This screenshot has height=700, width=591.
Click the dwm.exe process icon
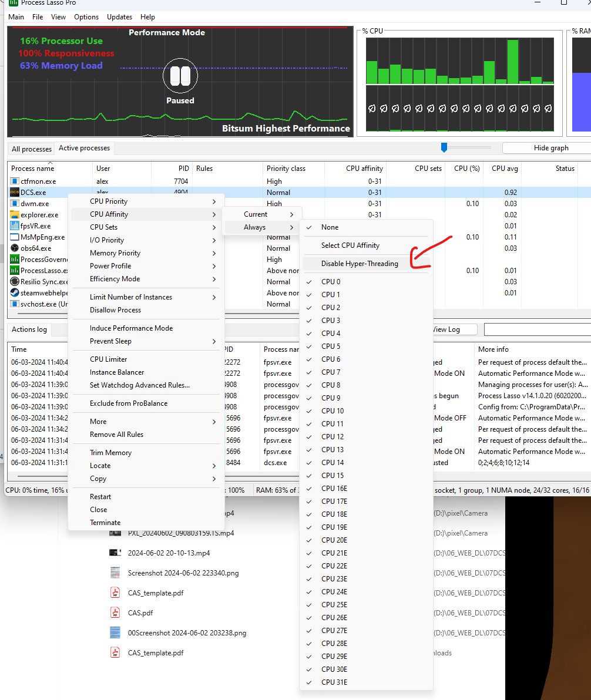(x=14, y=204)
